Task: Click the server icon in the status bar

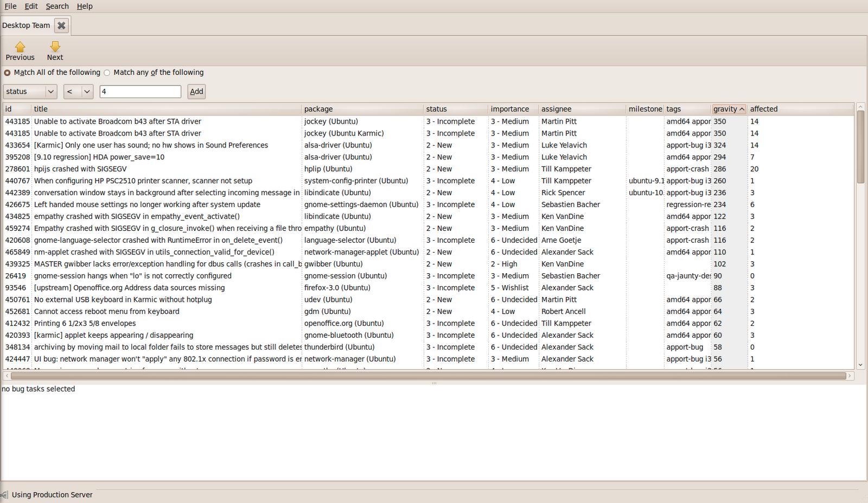Action: (x=4, y=494)
